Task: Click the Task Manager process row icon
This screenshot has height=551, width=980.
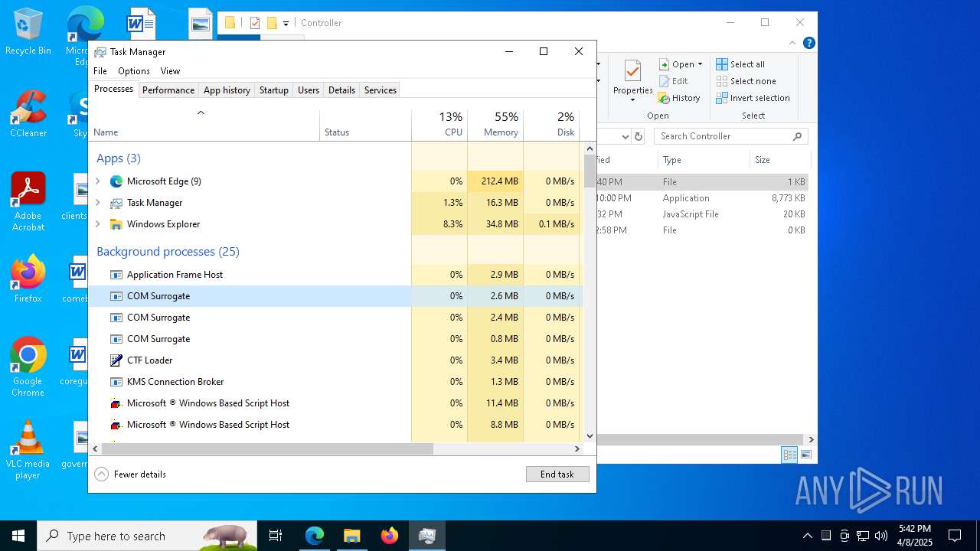Action: 116,203
